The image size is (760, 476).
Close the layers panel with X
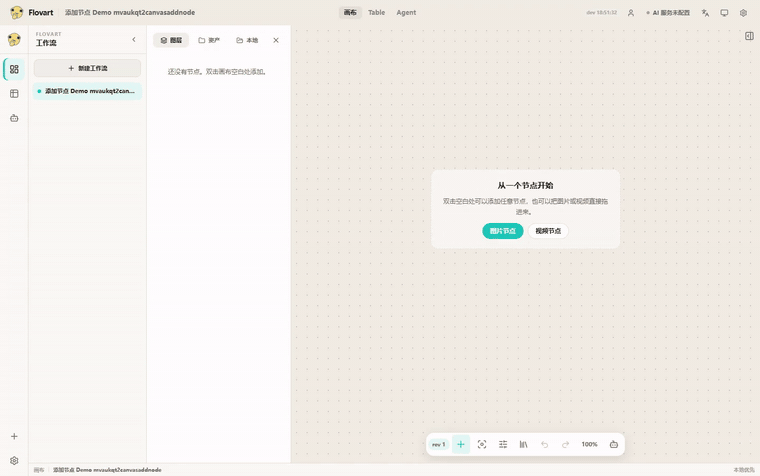276,40
